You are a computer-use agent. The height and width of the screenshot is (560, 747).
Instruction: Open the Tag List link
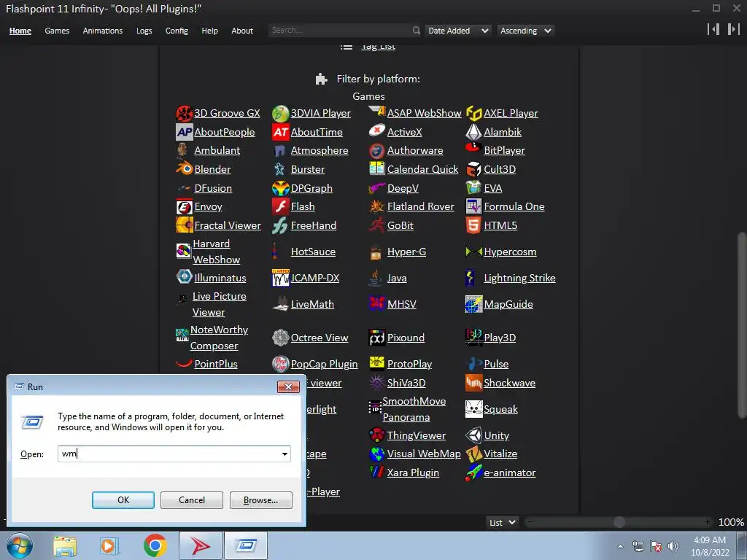[x=379, y=46]
